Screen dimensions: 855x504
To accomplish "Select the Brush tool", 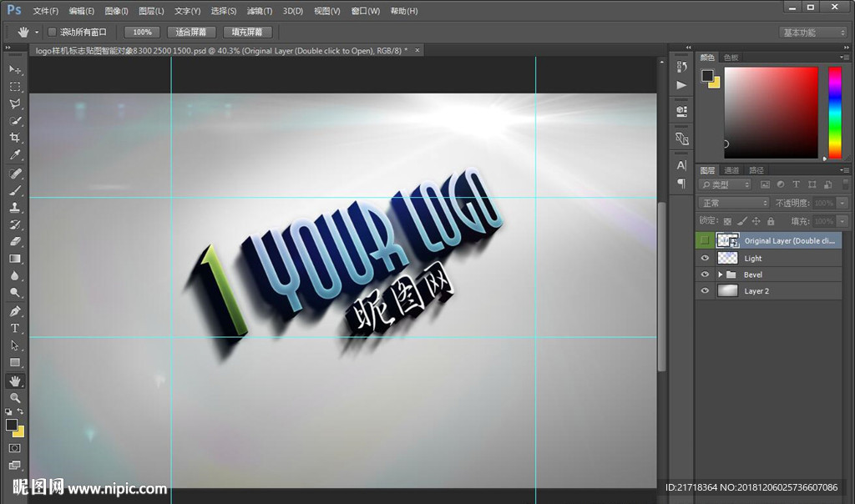I will (x=15, y=191).
